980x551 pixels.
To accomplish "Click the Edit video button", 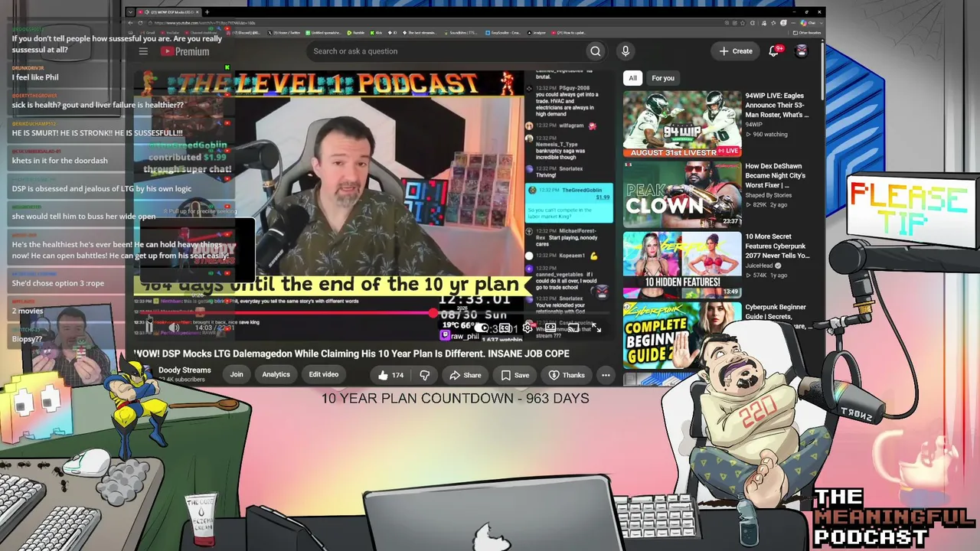I will point(324,375).
